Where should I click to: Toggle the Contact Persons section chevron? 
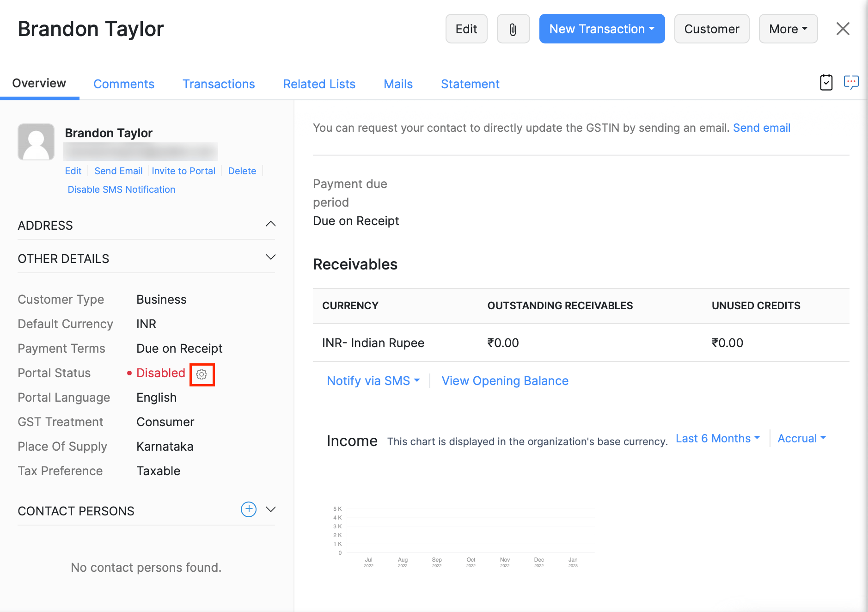(271, 509)
